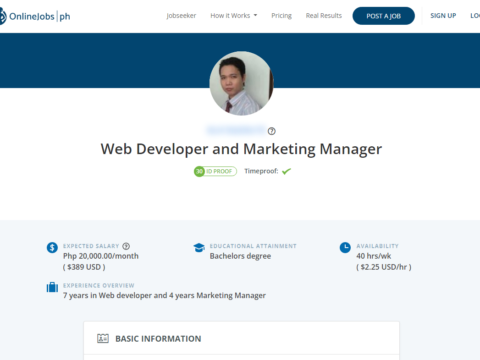Click the briefcase experience icon

click(x=52, y=287)
